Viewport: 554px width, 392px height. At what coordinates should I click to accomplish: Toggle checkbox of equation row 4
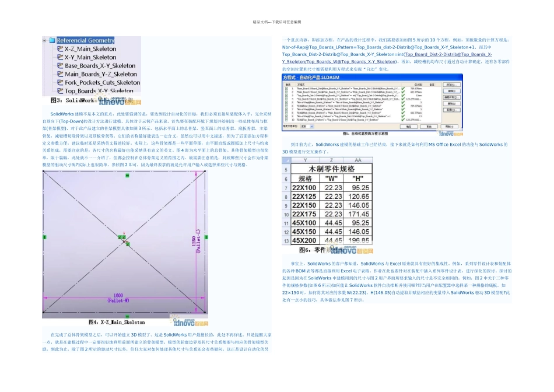(x=286, y=99)
